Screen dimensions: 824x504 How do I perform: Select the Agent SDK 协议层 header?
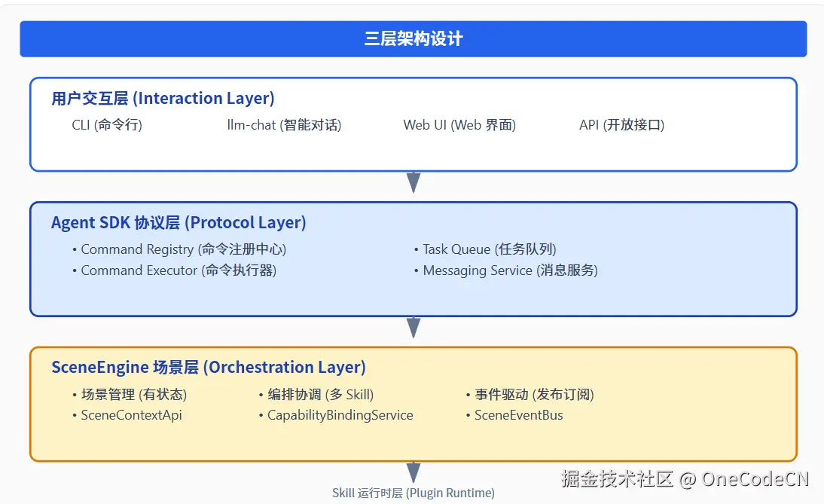[x=179, y=222]
